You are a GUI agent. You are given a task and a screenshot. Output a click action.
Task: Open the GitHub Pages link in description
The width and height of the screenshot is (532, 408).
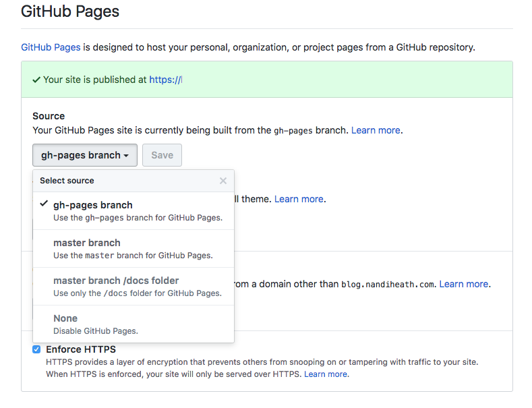[51, 47]
